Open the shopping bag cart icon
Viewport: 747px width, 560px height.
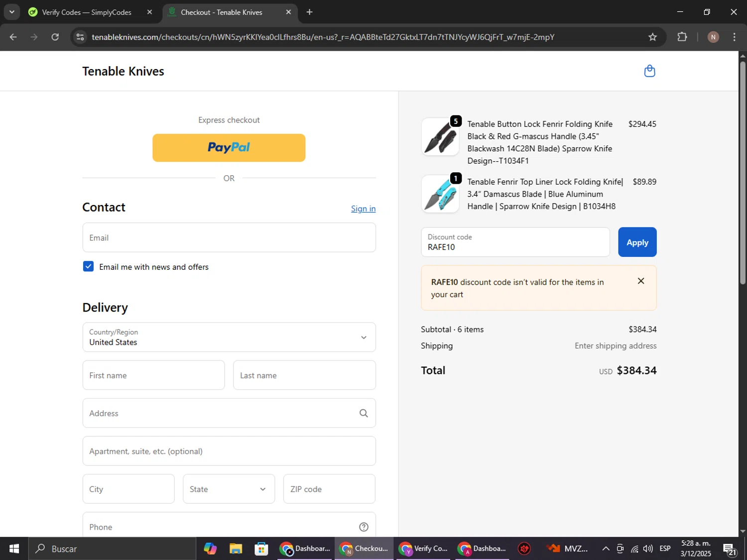(649, 71)
